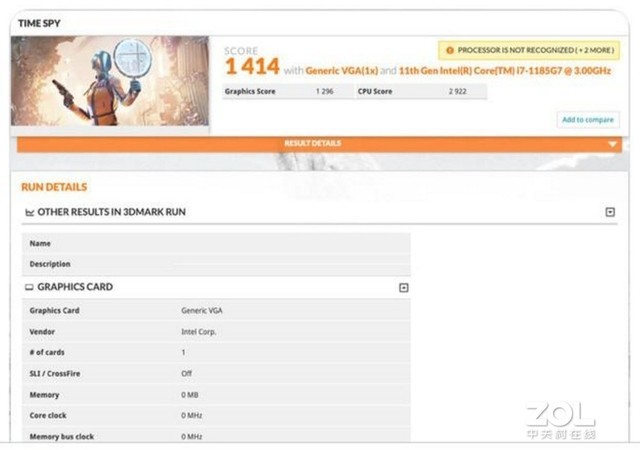
Task: Open the Generic VGA(1x) link
Action: [x=342, y=71]
